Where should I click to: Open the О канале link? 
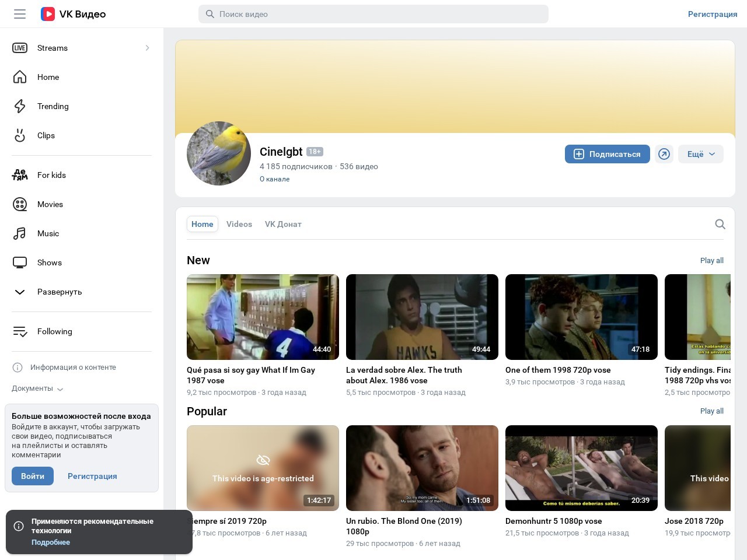274,179
